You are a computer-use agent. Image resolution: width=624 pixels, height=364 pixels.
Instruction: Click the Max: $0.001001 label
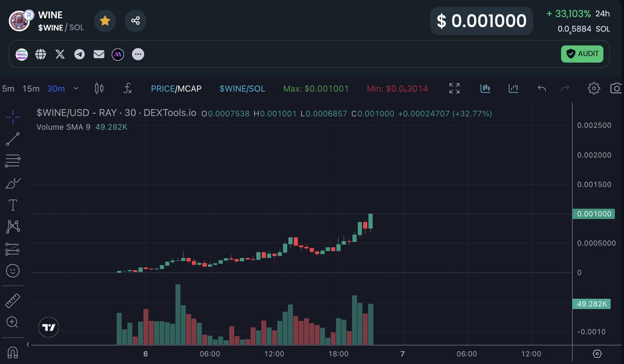316,88
